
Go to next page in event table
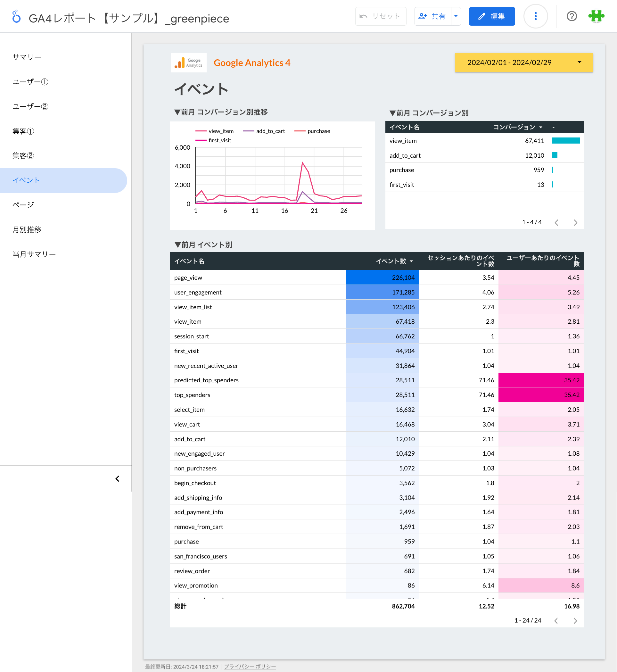click(575, 620)
